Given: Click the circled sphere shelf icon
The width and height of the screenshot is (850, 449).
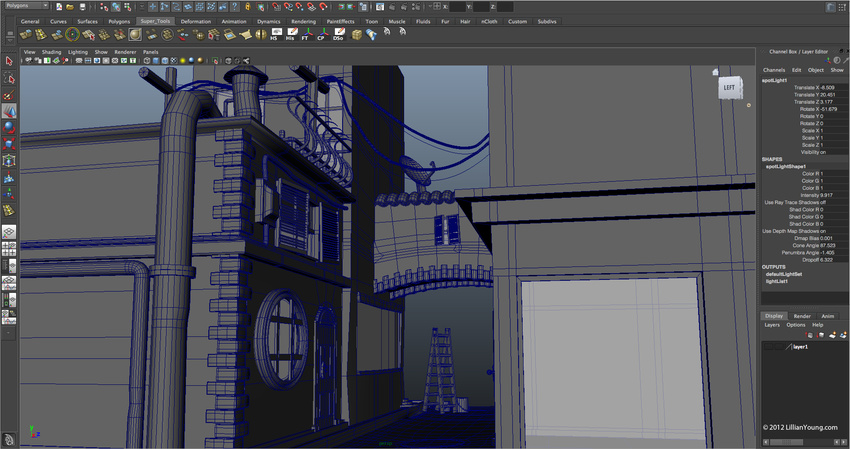Looking at the screenshot, I should coord(73,35).
